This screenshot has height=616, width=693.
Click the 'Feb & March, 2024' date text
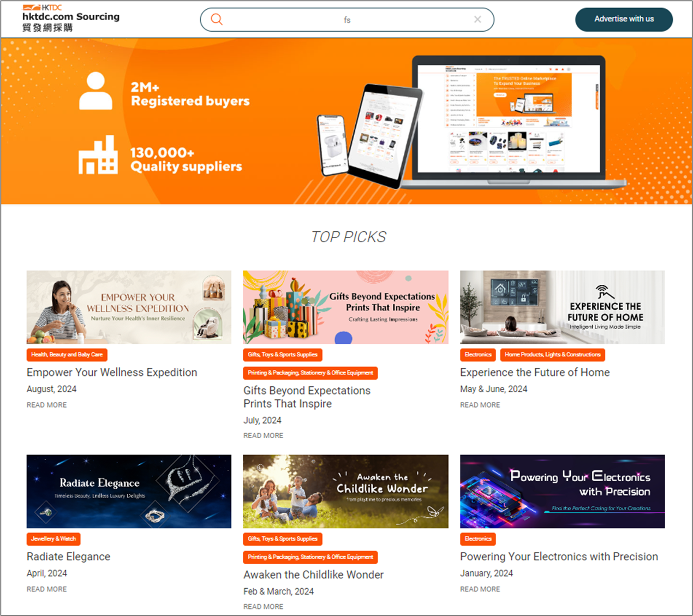click(x=279, y=591)
